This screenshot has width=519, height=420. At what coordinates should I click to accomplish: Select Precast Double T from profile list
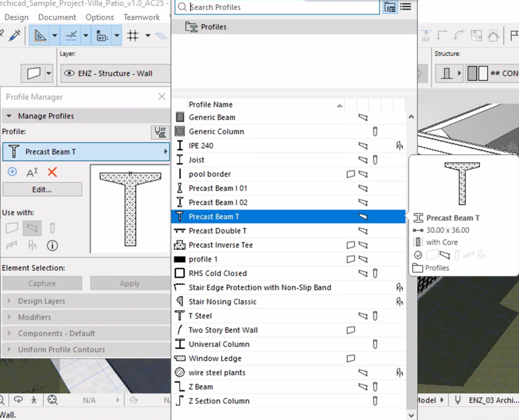point(217,230)
